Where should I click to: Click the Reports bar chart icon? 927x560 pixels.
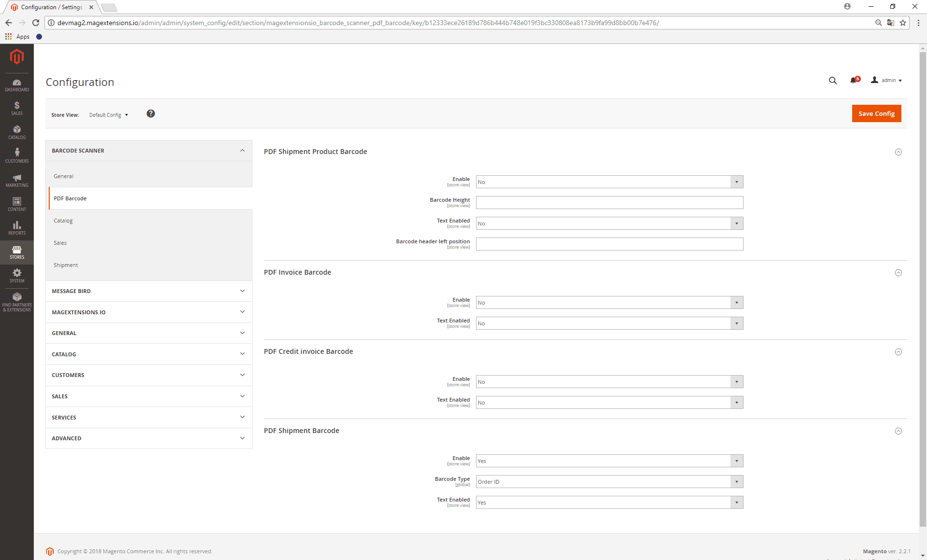click(17, 228)
